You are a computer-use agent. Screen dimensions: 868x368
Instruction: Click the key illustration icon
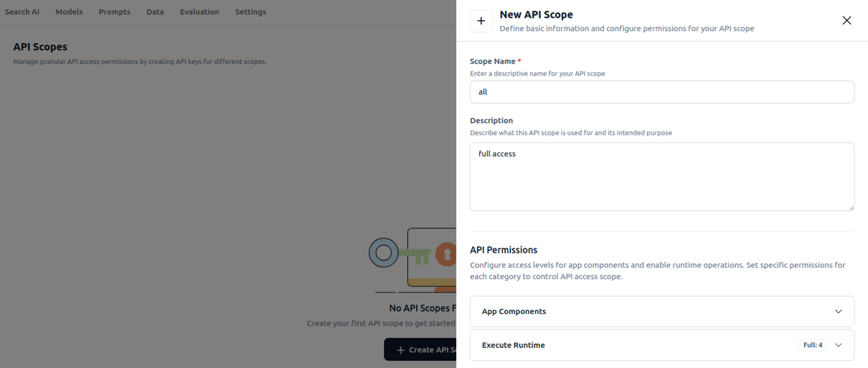pyautogui.click(x=398, y=254)
